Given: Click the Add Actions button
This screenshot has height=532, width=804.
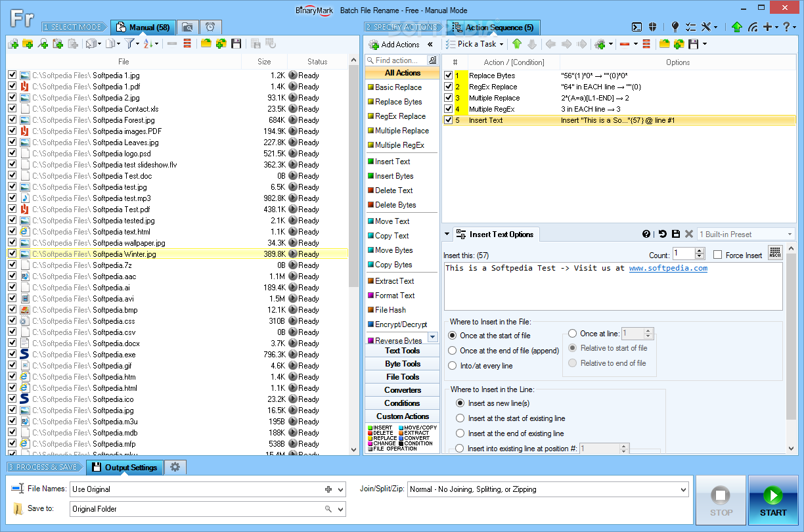Looking at the screenshot, I should click(x=394, y=44).
